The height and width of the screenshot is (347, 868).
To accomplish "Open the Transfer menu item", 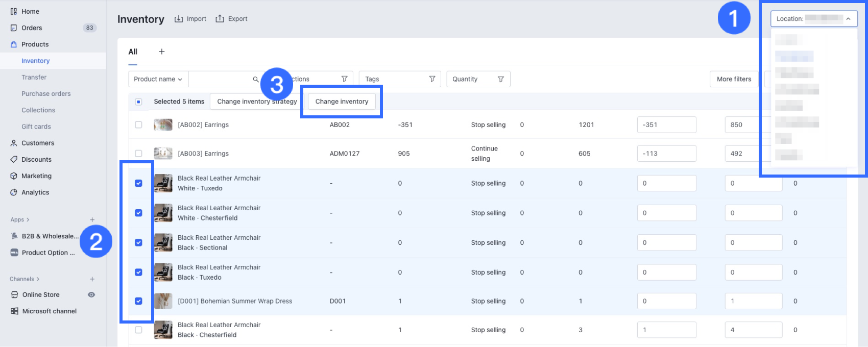I will 34,77.
